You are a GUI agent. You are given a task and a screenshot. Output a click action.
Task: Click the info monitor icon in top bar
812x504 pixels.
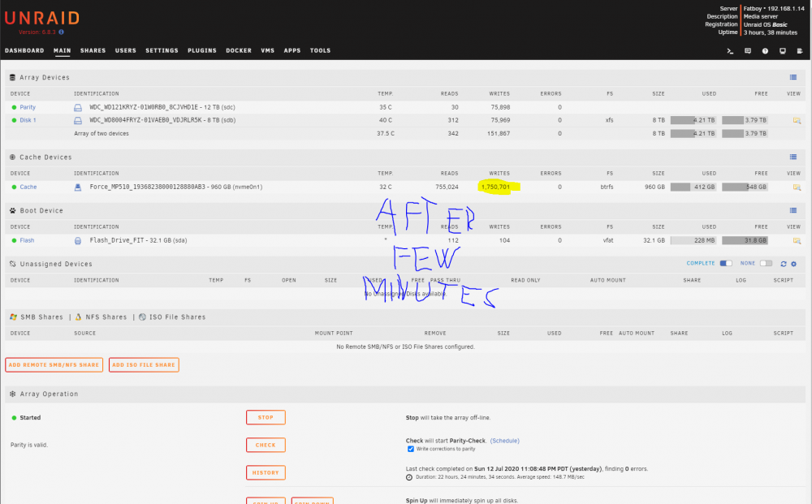point(783,50)
